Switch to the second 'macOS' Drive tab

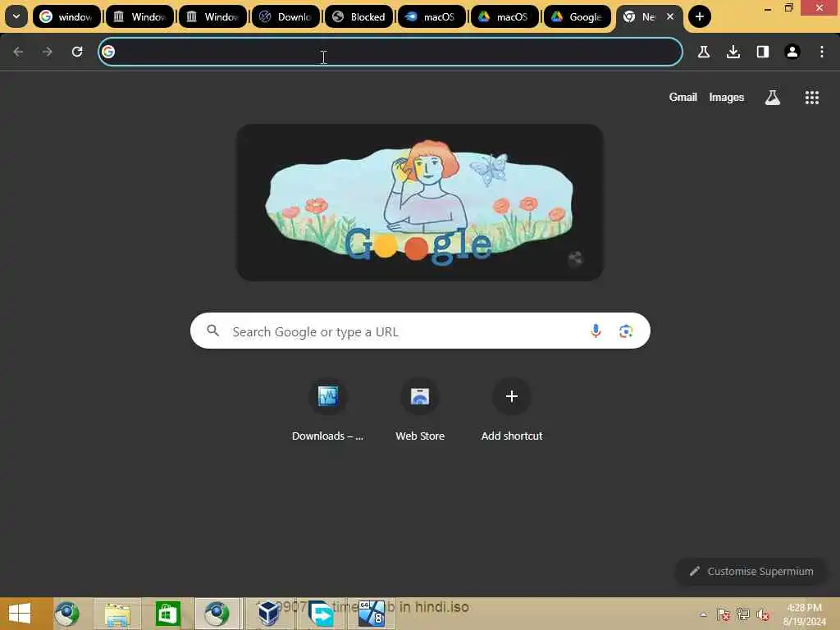(x=504, y=16)
